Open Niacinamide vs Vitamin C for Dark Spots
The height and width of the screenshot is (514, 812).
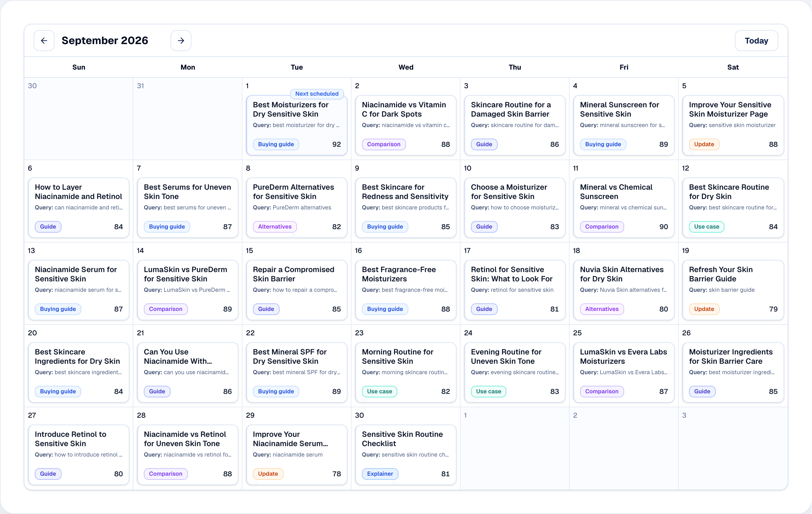coord(406,125)
